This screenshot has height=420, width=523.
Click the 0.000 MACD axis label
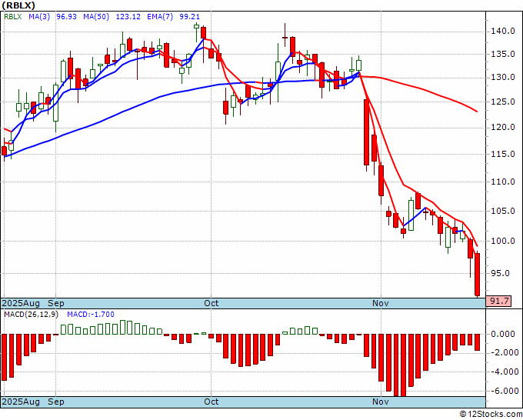(505, 335)
